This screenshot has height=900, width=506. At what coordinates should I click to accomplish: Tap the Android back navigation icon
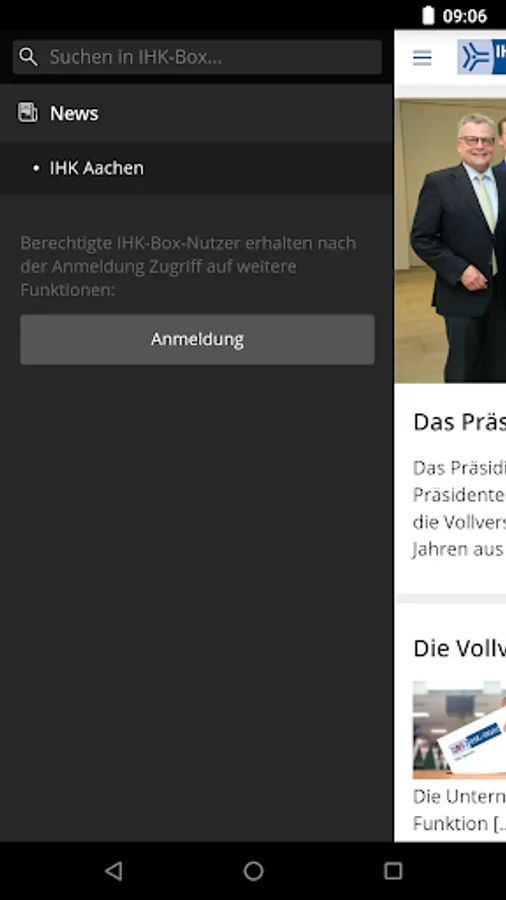pos(114,871)
